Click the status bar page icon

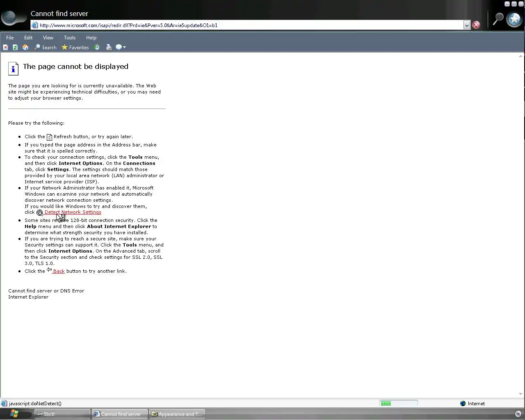tap(4, 404)
